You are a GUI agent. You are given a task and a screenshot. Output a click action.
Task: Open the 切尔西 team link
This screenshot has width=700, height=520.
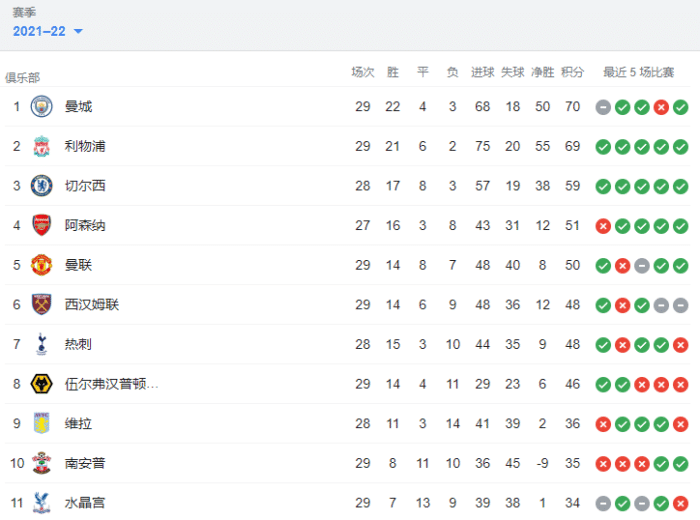(x=85, y=186)
